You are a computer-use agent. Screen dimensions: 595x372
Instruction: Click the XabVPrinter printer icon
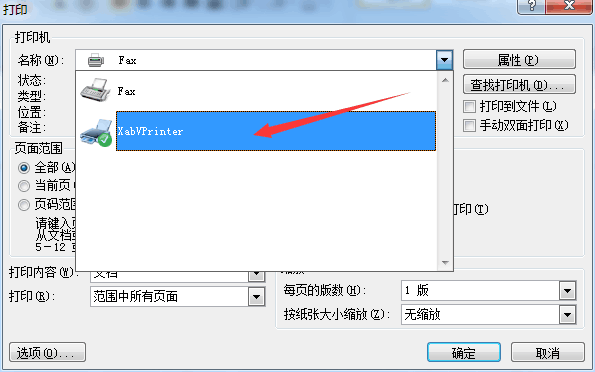coord(96,132)
